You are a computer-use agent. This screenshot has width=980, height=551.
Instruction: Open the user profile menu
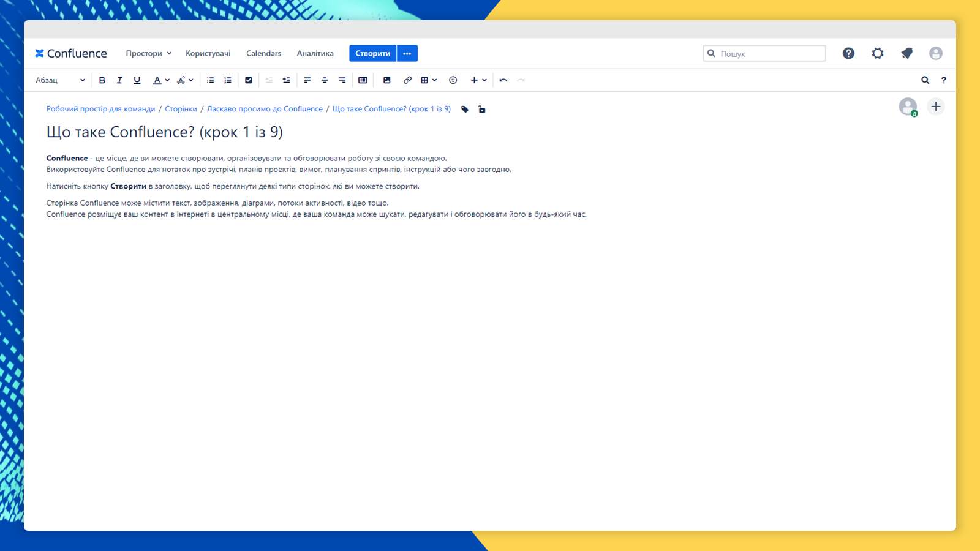(936, 53)
